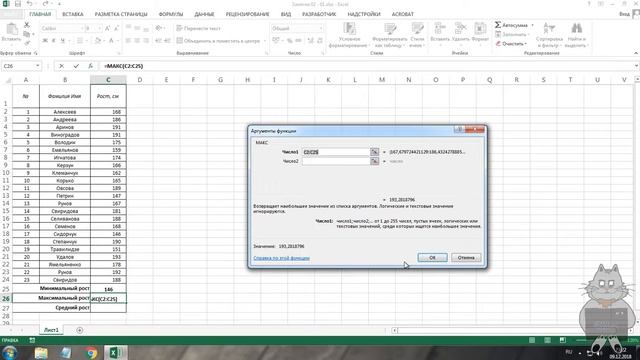Image resolution: width=640 pixels, height=360 pixels.
Task: Click the Cut scissors icon
Action: pos(27,25)
